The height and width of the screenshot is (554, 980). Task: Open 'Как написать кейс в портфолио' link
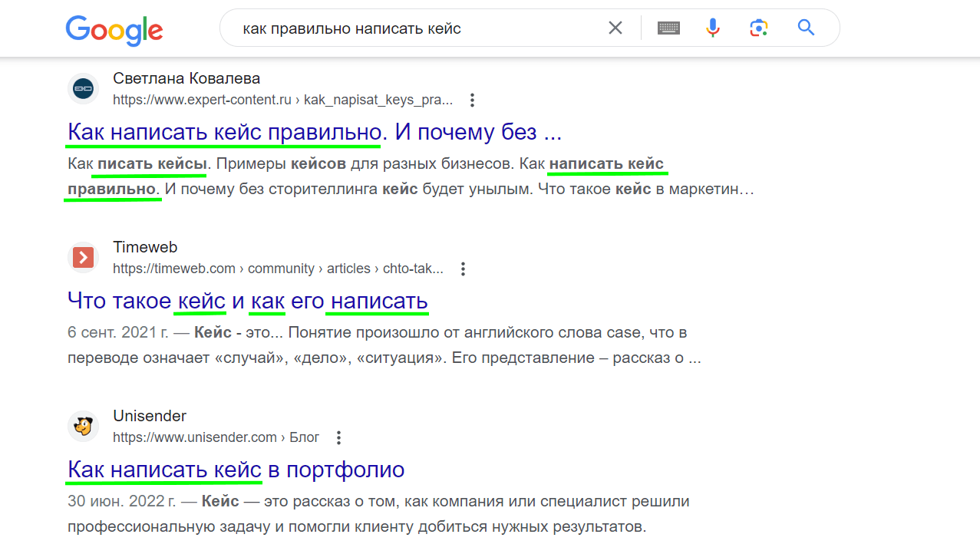tap(236, 470)
